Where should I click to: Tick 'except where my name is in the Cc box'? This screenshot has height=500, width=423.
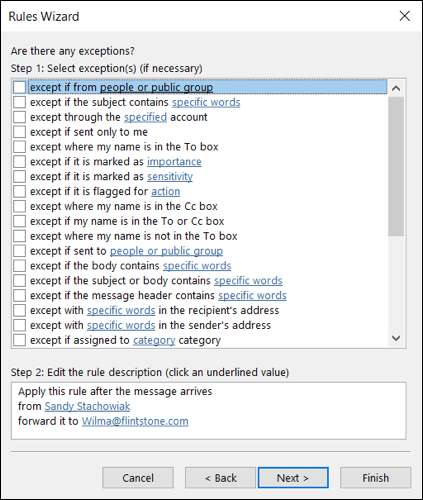tap(19, 206)
